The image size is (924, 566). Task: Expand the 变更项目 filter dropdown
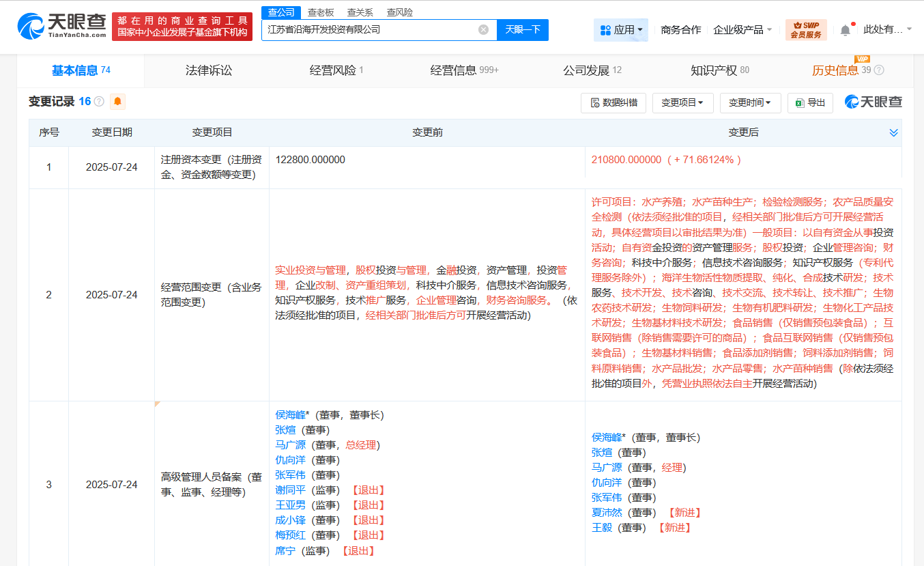[x=682, y=102]
